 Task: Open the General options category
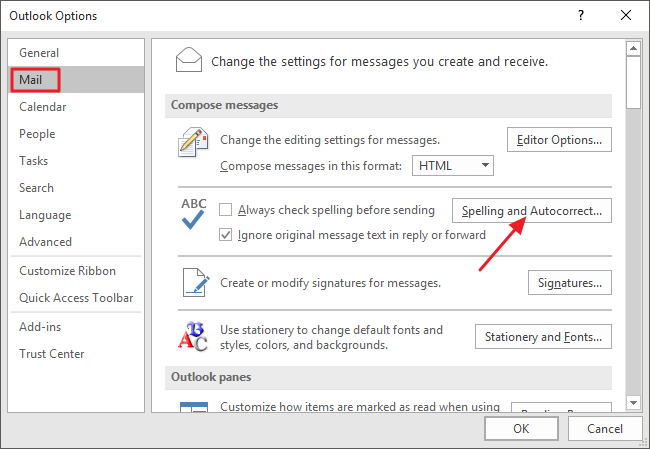(76, 53)
